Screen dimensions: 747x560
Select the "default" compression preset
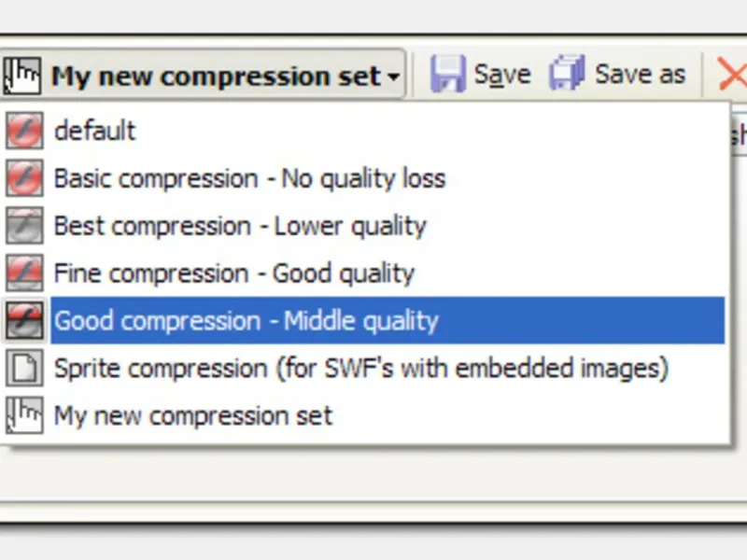(x=95, y=131)
